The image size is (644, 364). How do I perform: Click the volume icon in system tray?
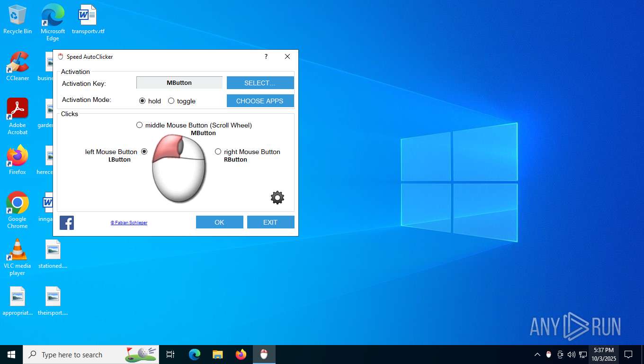tap(572, 355)
